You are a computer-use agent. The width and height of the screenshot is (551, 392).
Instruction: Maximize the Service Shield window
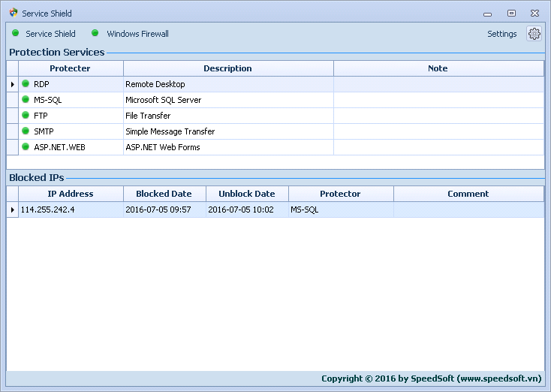(x=511, y=14)
